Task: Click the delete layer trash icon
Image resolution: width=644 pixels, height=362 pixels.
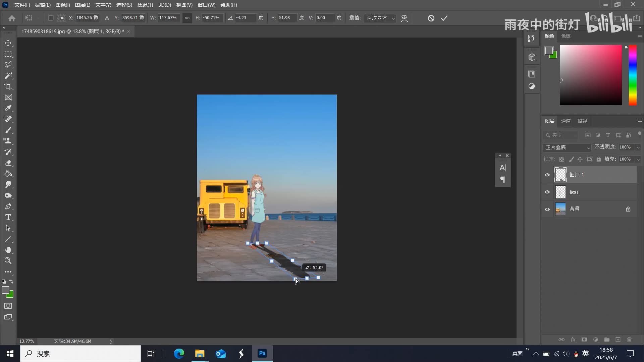Action: pyautogui.click(x=629, y=340)
